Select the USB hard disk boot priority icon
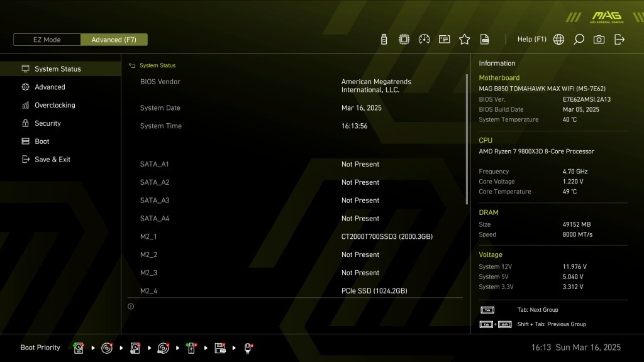Screen dimensions: 644x362 pos(135,348)
